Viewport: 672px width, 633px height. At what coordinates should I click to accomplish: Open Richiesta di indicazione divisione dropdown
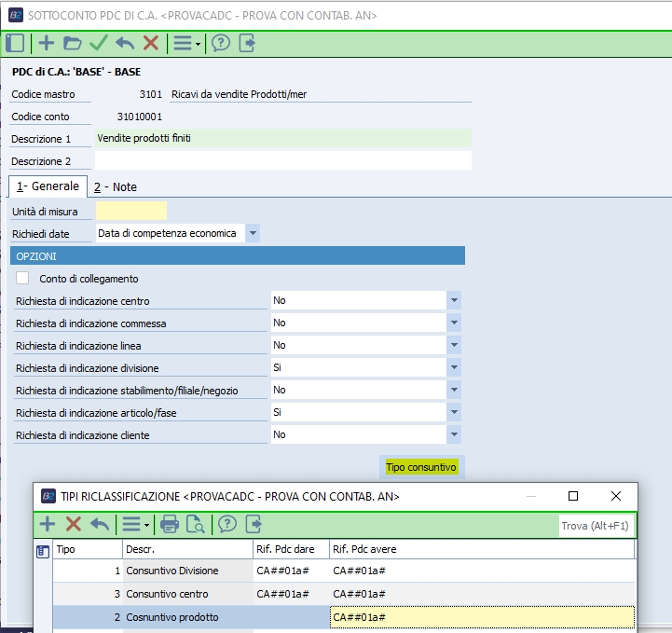(x=454, y=367)
